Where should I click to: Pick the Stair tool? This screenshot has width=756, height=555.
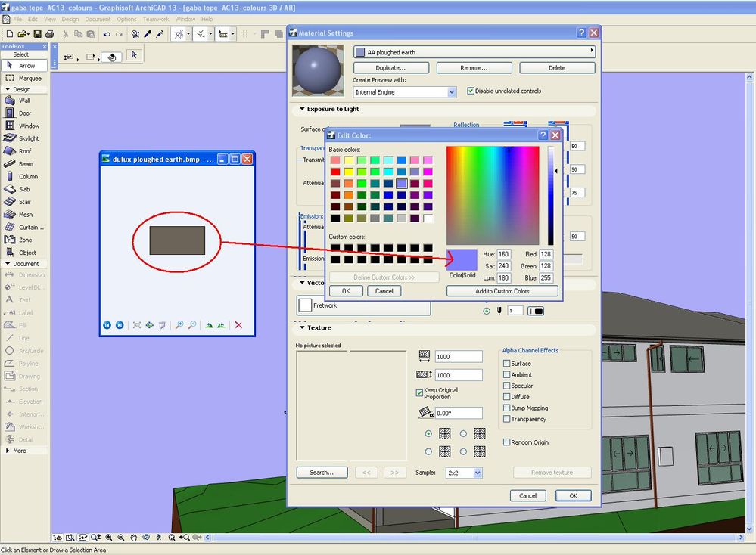24,202
